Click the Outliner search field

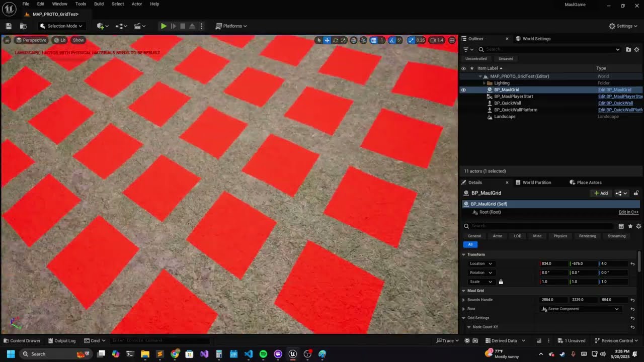(548, 49)
